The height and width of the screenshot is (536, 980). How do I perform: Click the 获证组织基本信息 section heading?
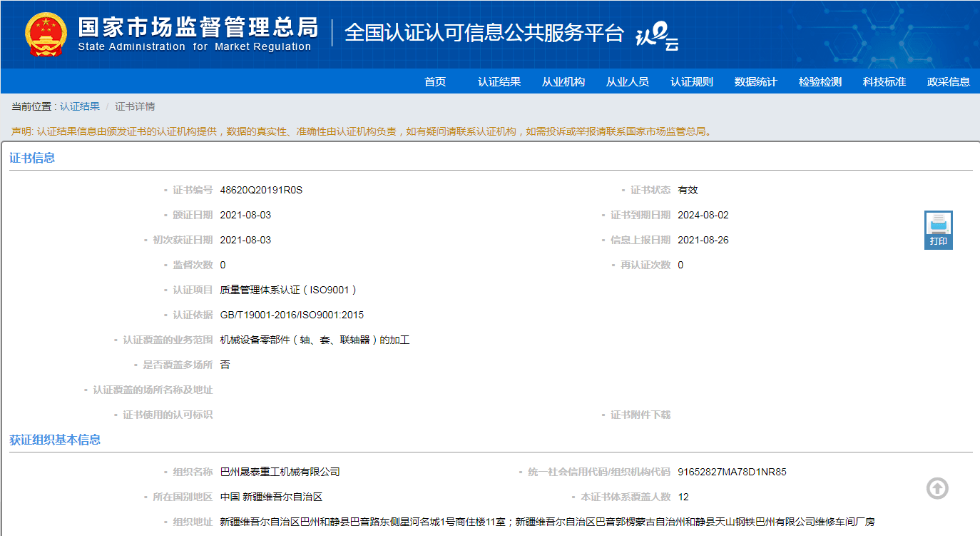coord(55,440)
